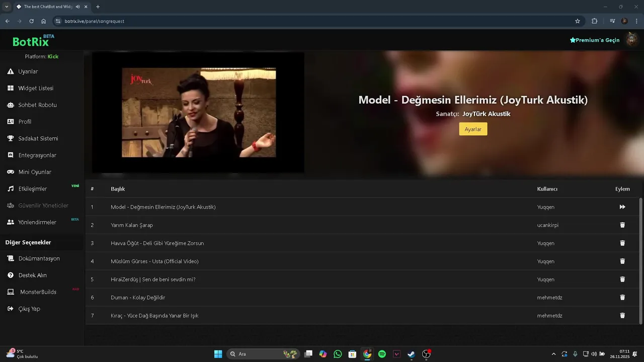Delete Havva Öğüt song from queue
The image size is (644, 362).
[x=622, y=243]
